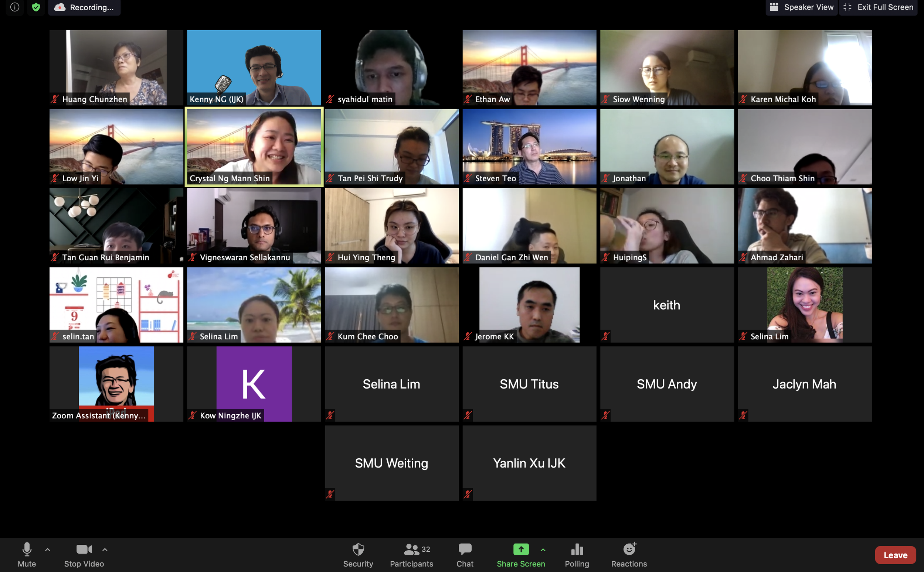This screenshot has height=572, width=924.
Task: Stop the video camera
Action: 84,555
